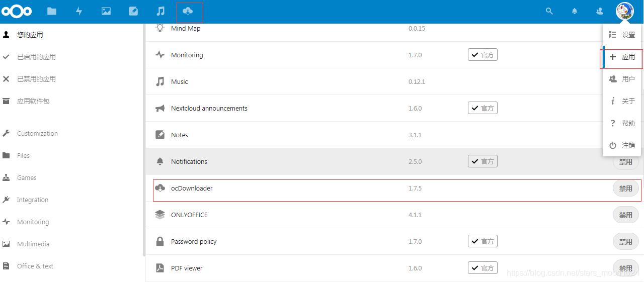Open the Activity lightning icon

tap(79, 11)
